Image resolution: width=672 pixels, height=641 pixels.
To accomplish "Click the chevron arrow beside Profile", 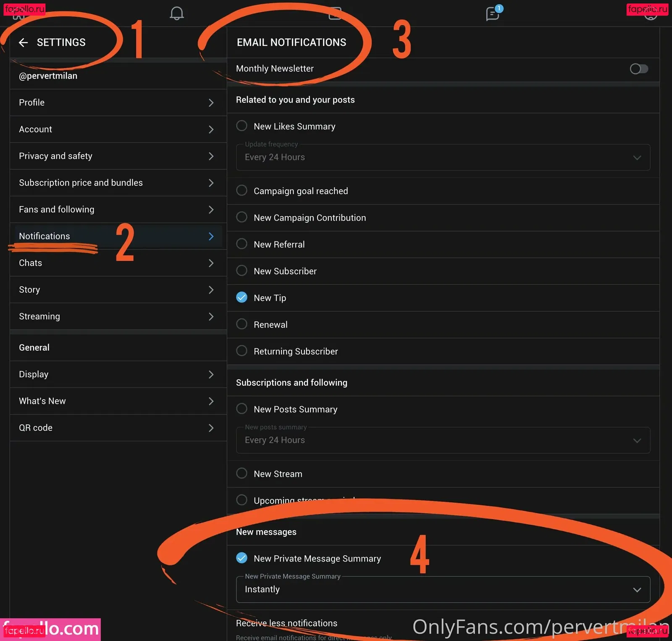I will (211, 103).
